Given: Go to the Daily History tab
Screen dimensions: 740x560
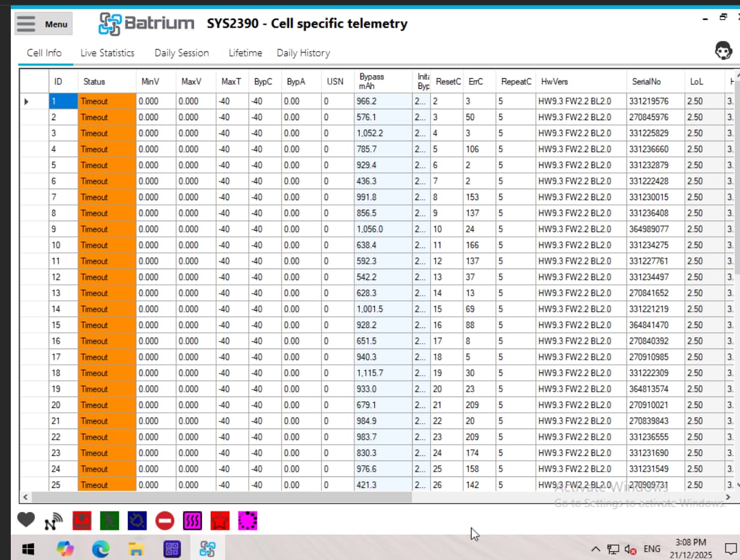Looking at the screenshot, I should pos(303,53).
